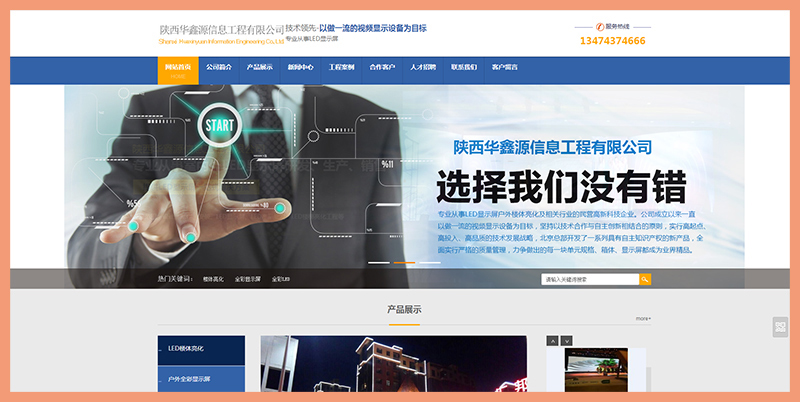The image size is (800, 402).
Task: Open the stage LED screen thumbnail
Action: pyautogui.click(x=596, y=370)
